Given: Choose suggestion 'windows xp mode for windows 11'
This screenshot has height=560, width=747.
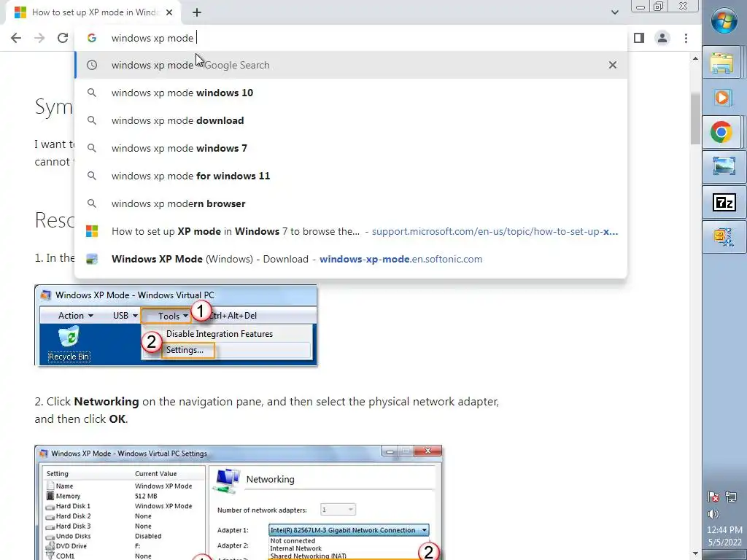Looking at the screenshot, I should (x=351, y=176).
